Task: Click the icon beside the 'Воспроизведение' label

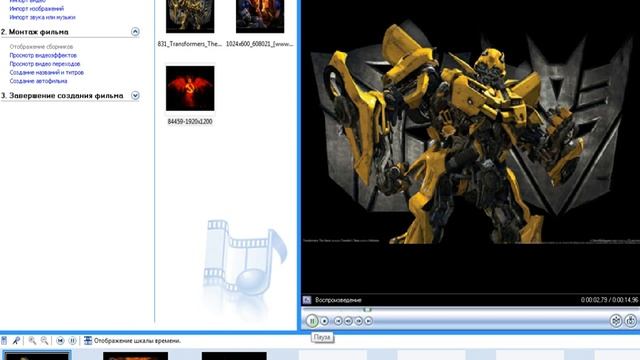Action: pos(307,300)
